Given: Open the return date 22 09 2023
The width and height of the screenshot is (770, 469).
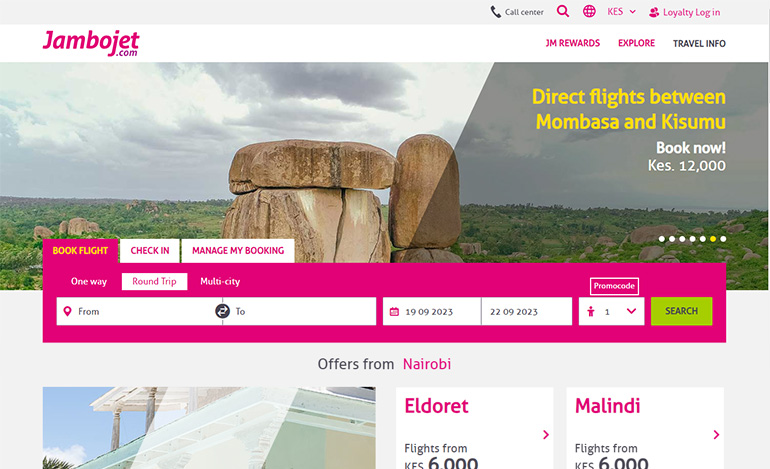Looking at the screenshot, I should coord(526,311).
